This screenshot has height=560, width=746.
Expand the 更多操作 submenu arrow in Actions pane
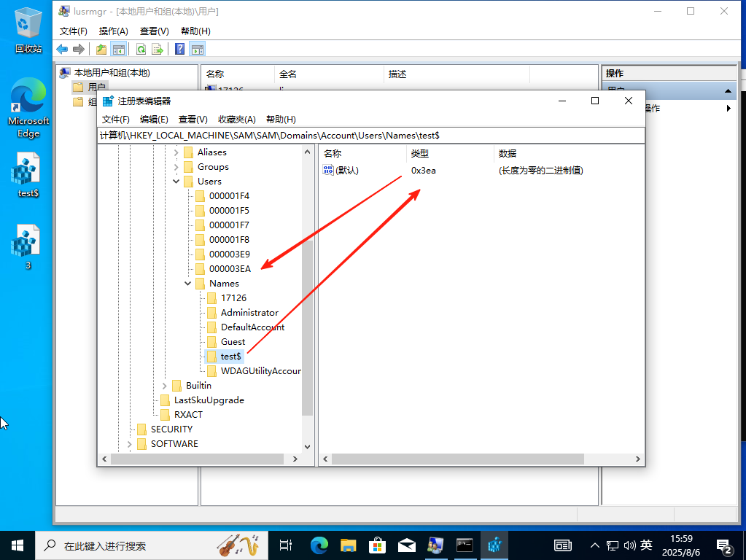(728, 108)
